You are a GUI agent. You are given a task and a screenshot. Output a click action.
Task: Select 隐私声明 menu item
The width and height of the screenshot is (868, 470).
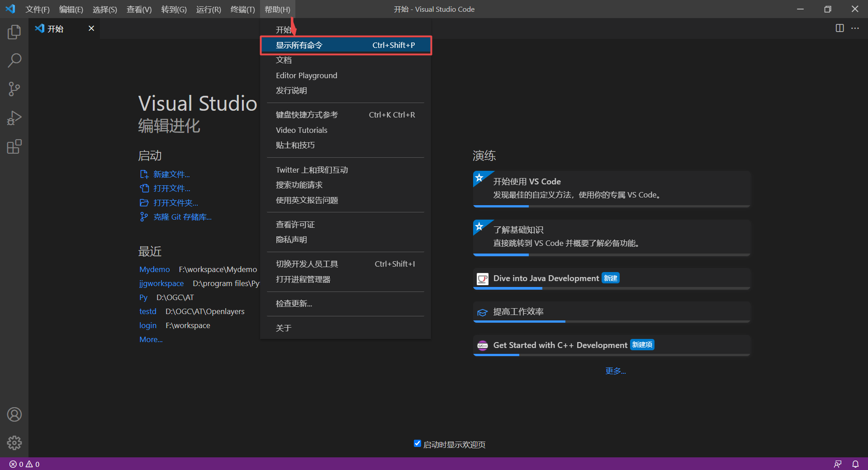click(x=346, y=240)
